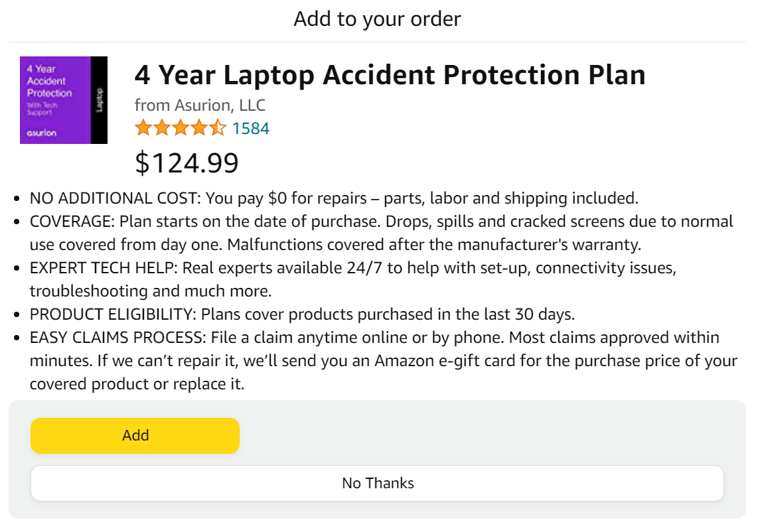760x532 pixels.
Task: Click the "4 Year Accident Protection" thumbnail text
Action: point(49,81)
